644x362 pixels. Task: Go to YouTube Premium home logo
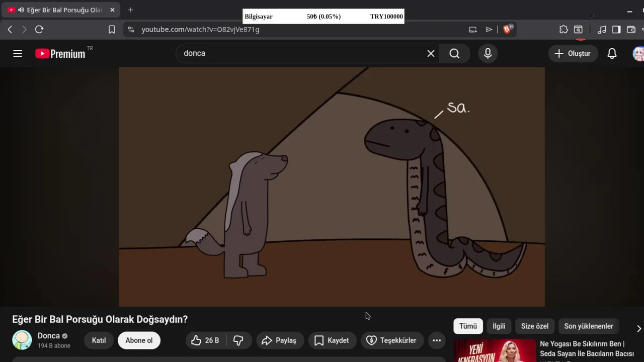click(x=60, y=53)
